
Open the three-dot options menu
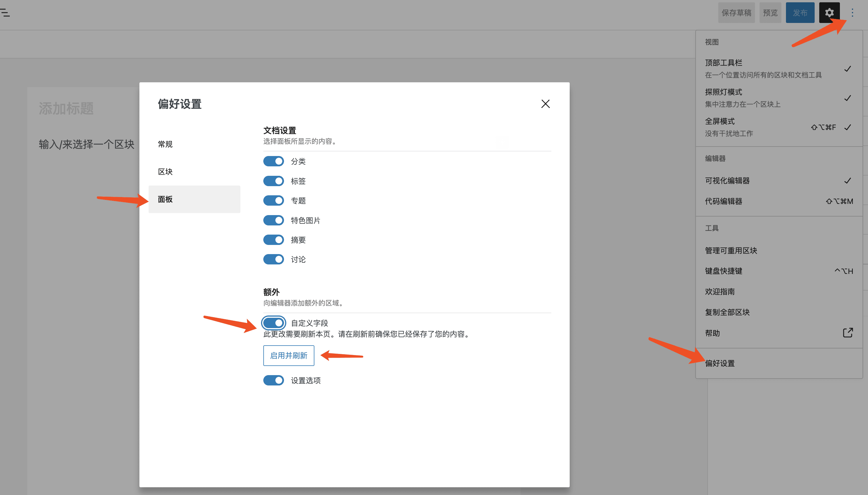coord(852,13)
